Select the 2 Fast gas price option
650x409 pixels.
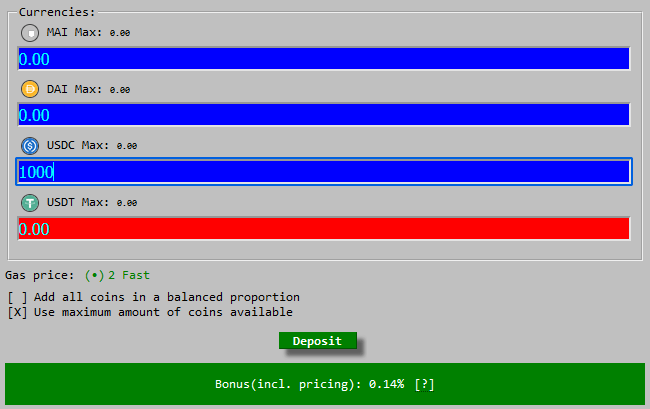pyautogui.click(x=117, y=275)
